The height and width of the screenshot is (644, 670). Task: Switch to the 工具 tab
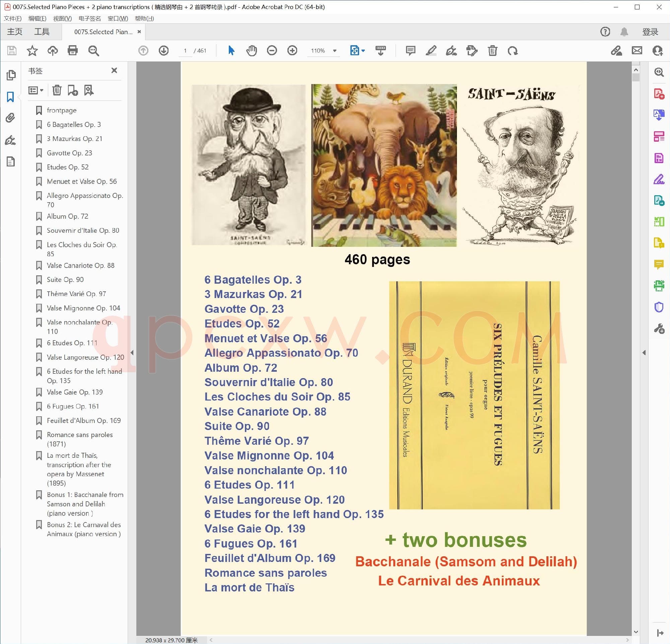[x=42, y=32]
